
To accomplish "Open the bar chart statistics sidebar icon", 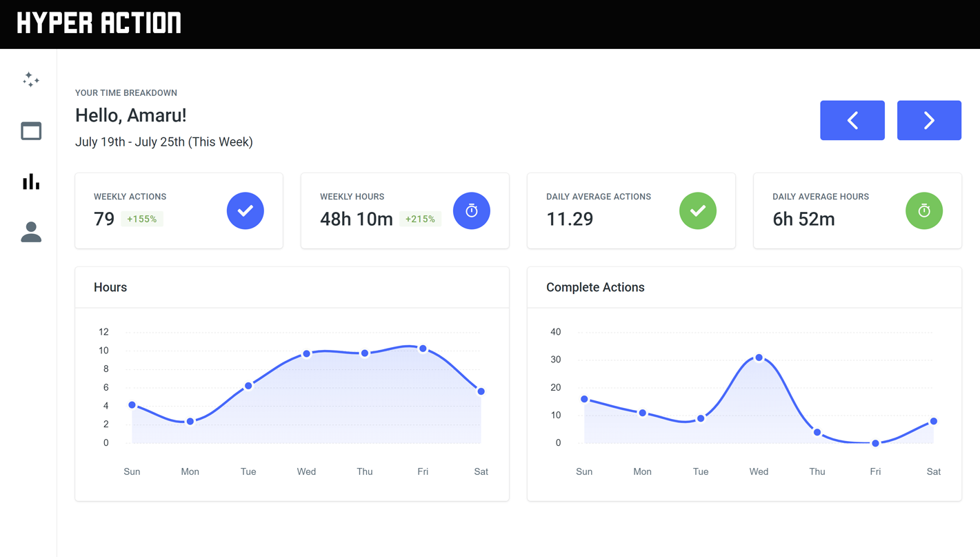I will pos(31,182).
